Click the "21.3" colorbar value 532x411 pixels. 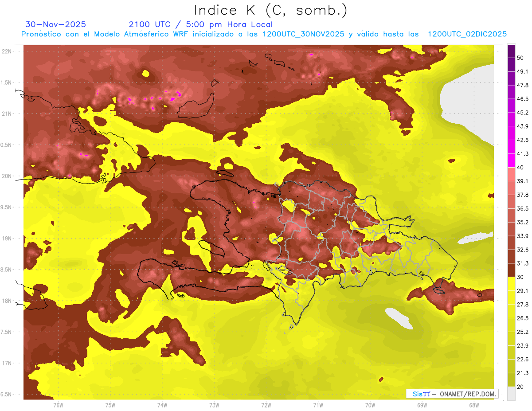pyautogui.click(x=523, y=373)
